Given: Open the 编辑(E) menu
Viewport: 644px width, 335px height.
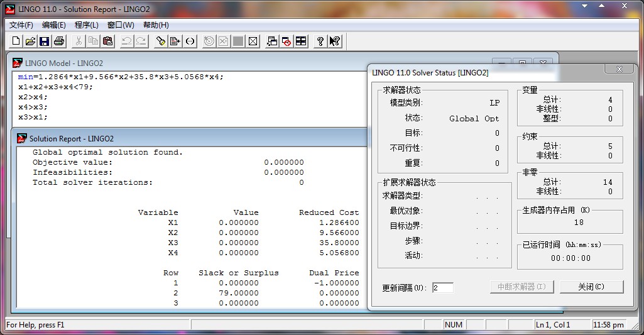Looking at the screenshot, I should point(54,25).
